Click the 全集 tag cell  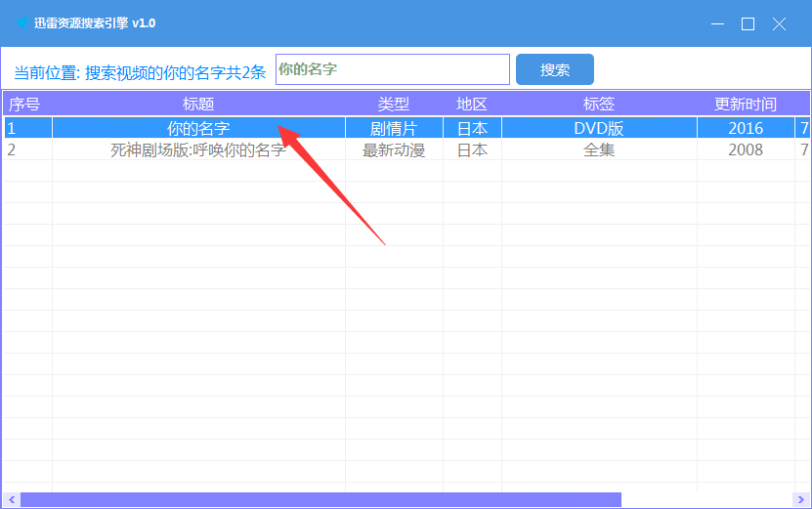[599, 149]
